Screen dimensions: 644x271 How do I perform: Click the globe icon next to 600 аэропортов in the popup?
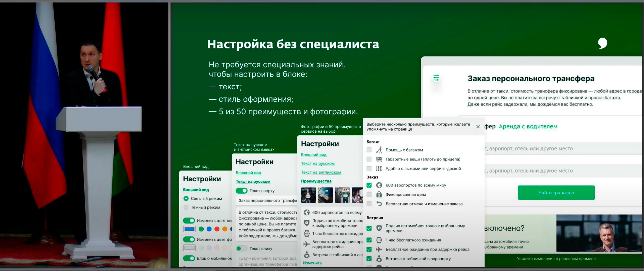coord(379,185)
